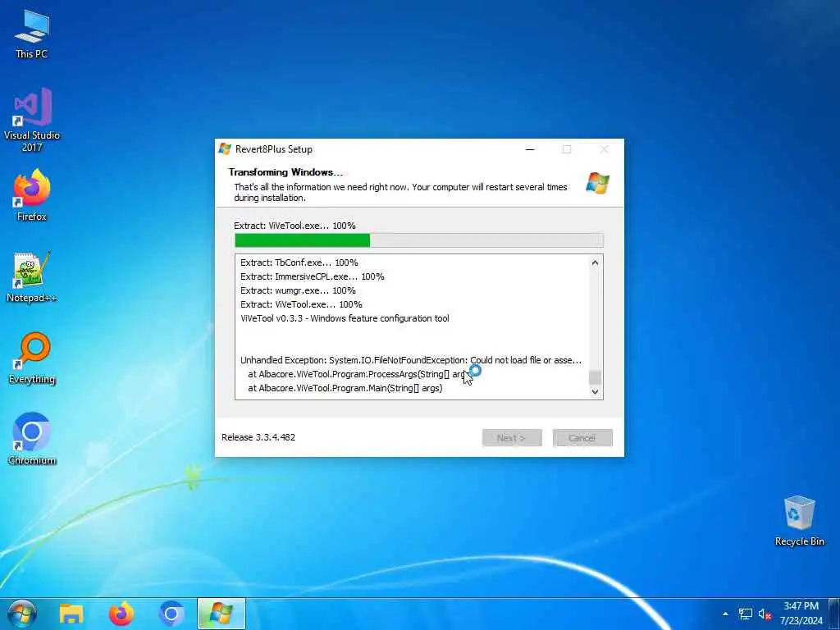Viewport: 840px width, 630px height.
Task: Click the installation progress bar
Action: click(x=419, y=240)
